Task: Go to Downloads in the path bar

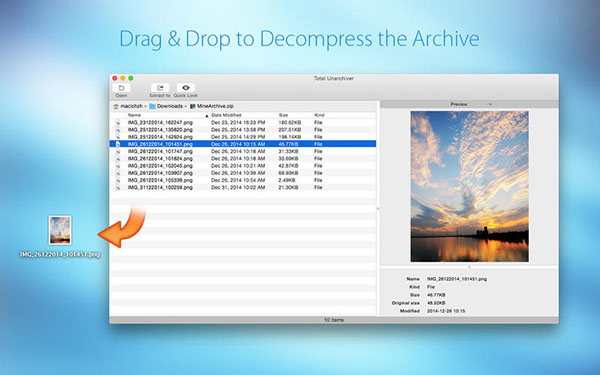Action: (170, 106)
